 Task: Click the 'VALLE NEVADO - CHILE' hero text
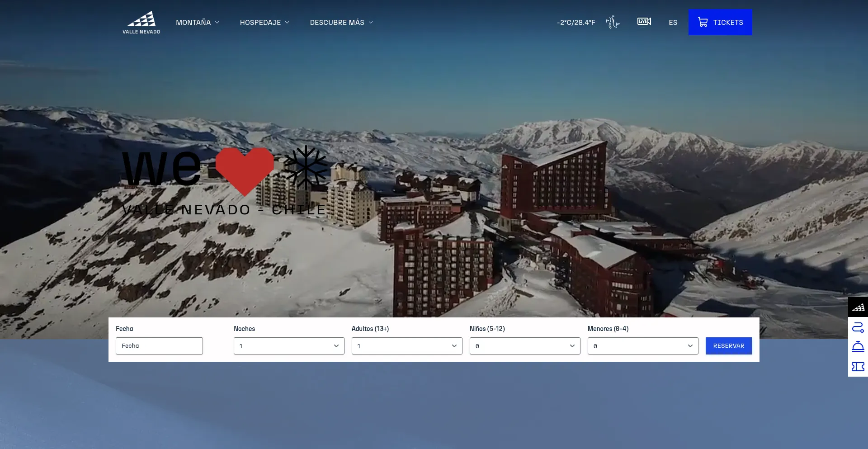click(224, 210)
